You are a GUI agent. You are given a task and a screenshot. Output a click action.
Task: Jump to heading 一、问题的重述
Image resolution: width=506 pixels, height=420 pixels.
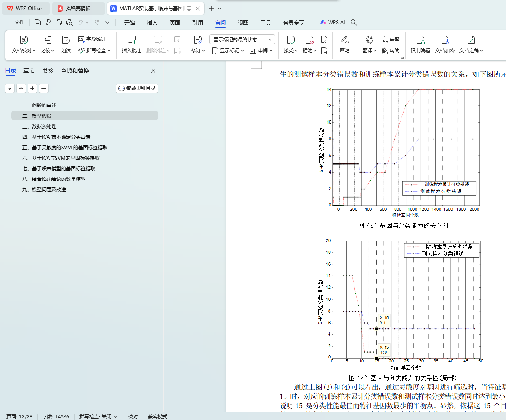pos(39,105)
